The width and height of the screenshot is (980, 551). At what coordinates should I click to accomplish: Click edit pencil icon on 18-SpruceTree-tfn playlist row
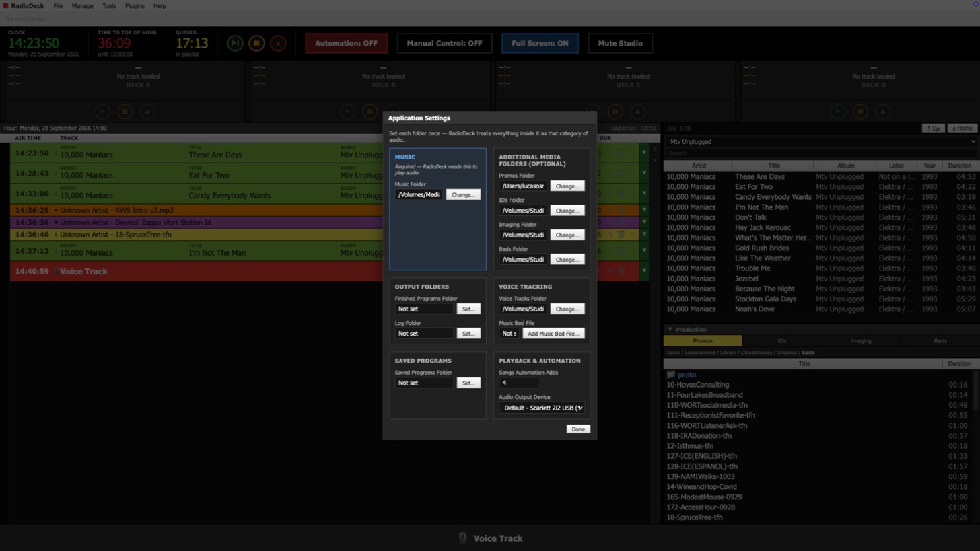[611, 235]
